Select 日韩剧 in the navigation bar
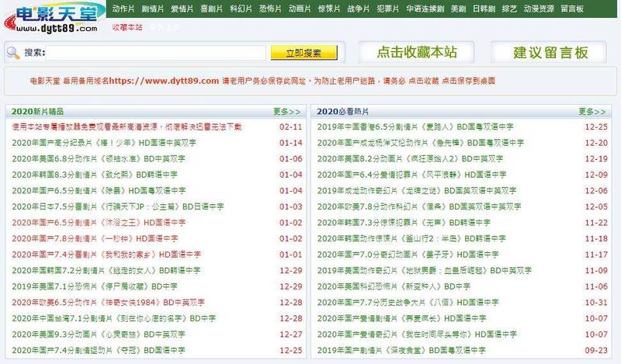This screenshot has width=621, height=364. point(484,9)
